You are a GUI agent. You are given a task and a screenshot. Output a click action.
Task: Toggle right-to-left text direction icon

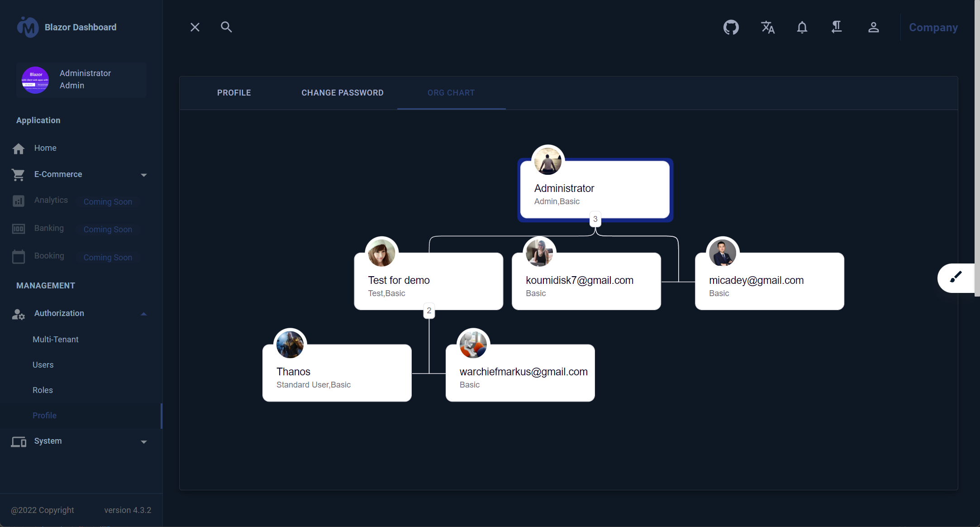[x=837, y=27]
